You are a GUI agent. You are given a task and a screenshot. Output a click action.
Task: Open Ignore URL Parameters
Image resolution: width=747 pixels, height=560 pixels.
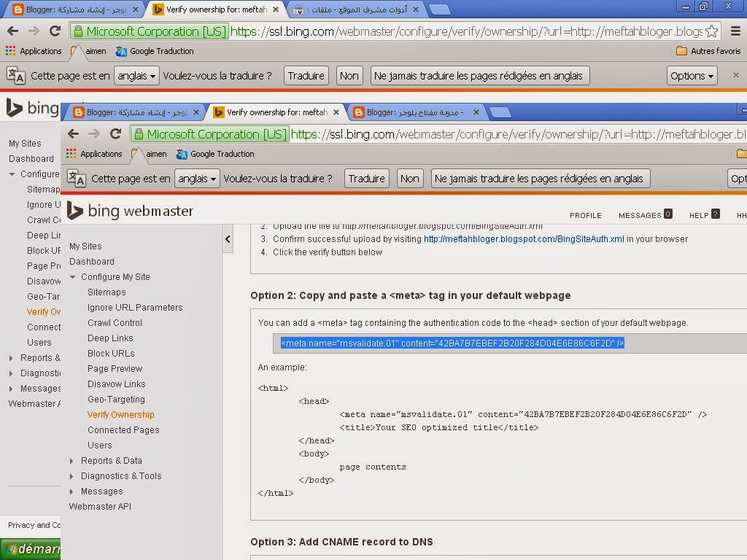pos(135,308)
